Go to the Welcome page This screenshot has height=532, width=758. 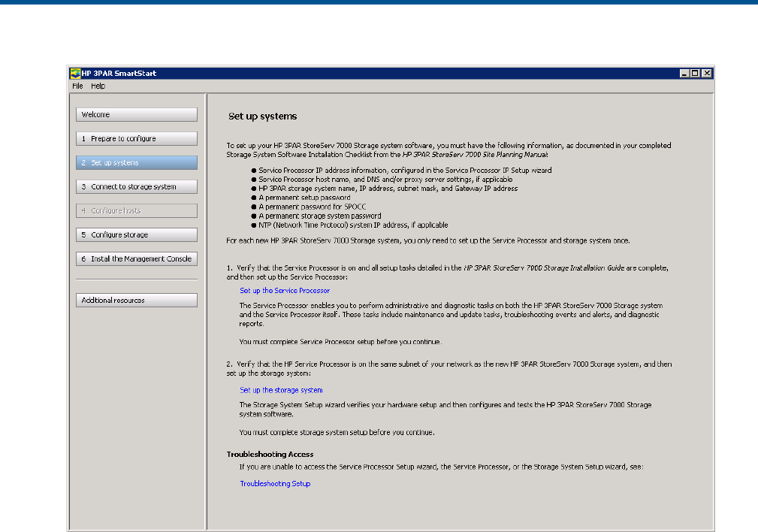click(137, 115)
